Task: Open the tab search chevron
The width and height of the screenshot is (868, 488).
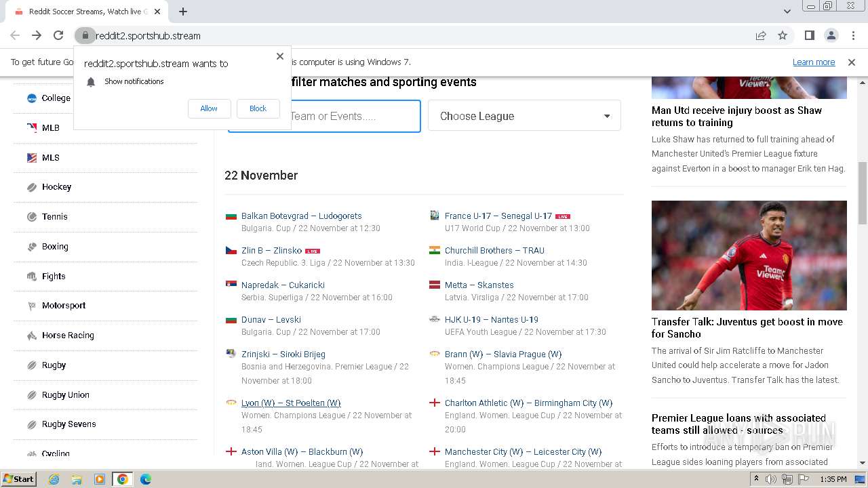Action: 787,12
